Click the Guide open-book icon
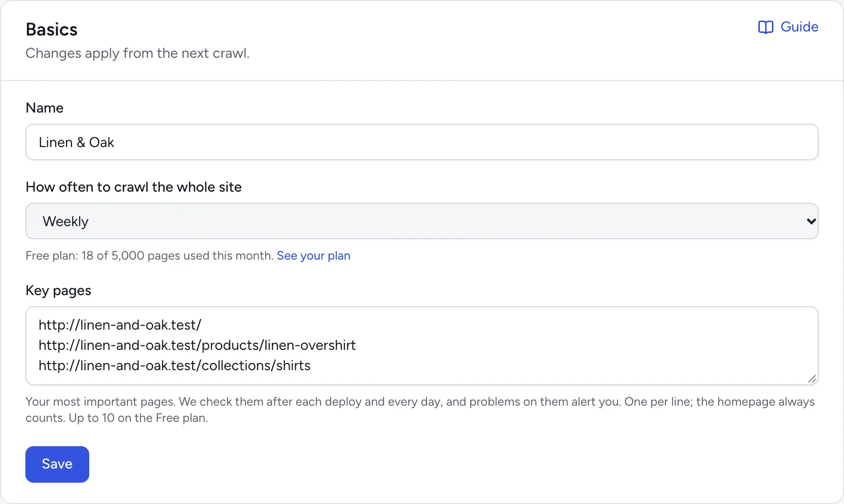Screen dimensions: 844x504 (765, 27)
